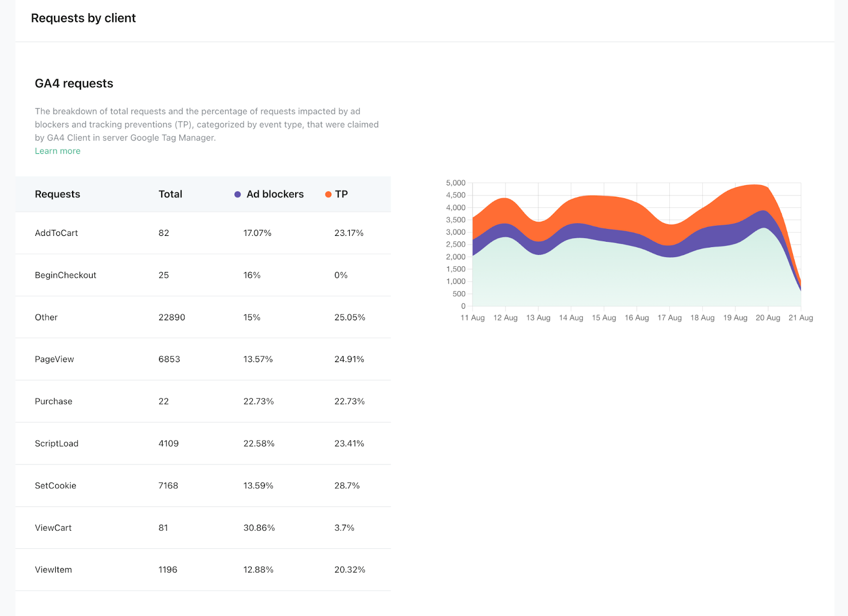Click the TP column header
This screenshot has width=848, height=616.
click(341, 194)
